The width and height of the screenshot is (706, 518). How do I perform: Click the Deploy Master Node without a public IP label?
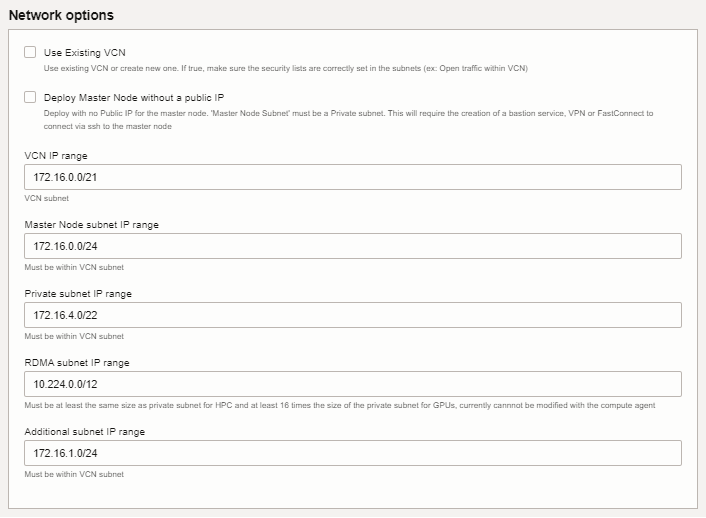point(134,98)
